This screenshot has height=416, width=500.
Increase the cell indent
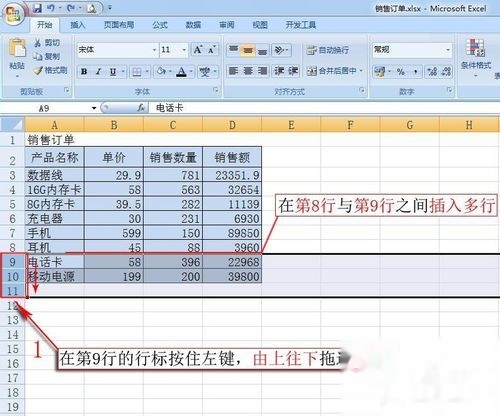click(x=293, y=71)
